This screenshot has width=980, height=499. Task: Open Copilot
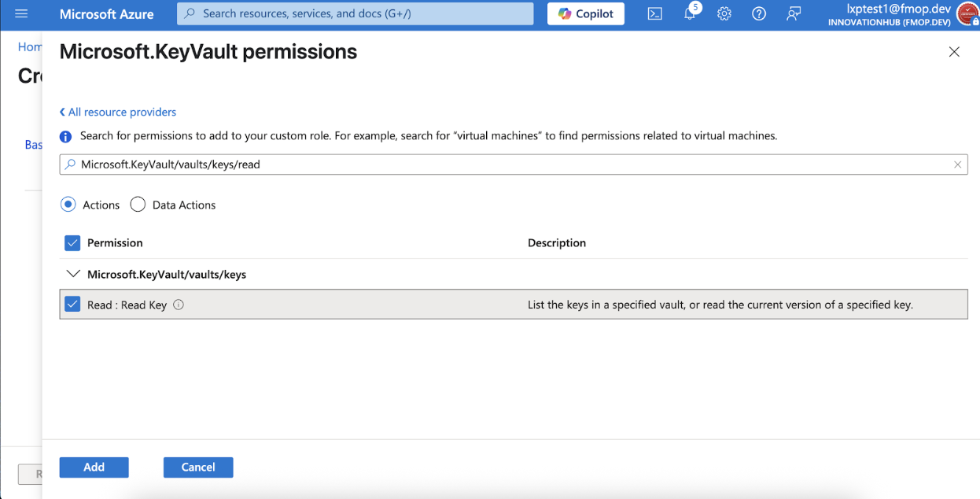click(x=586, y=14)
